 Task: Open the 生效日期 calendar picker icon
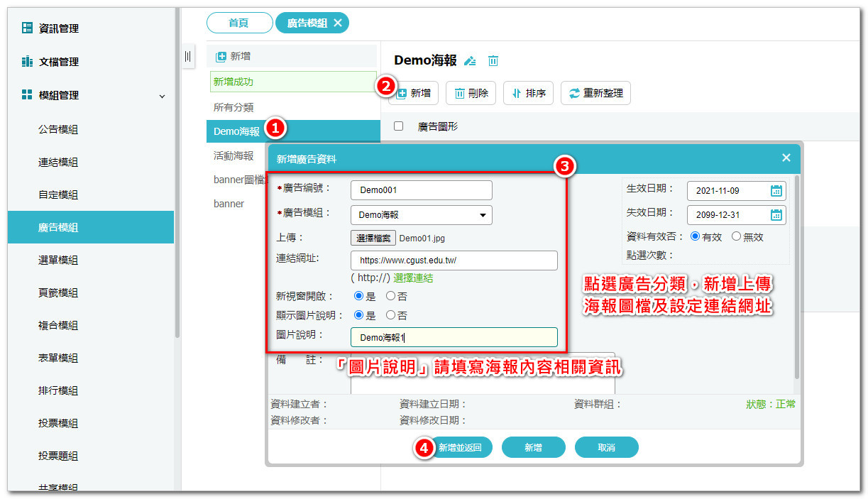pos(776,190)
